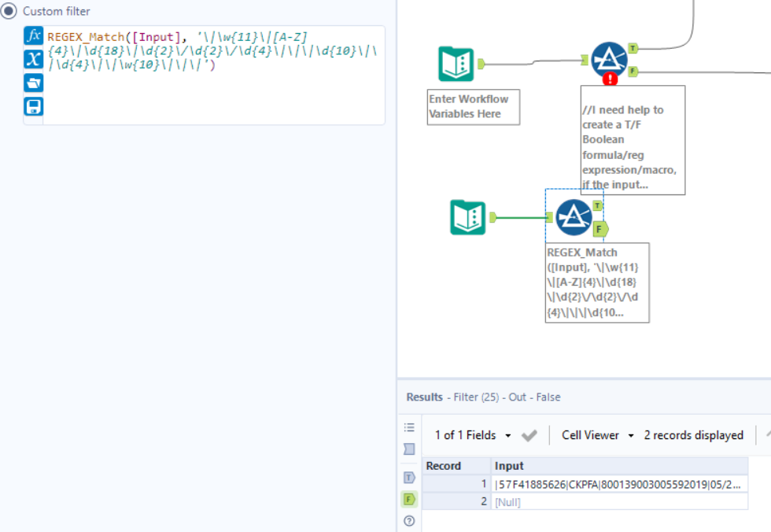Save the expression with disk icon

[x=33, y=107]
